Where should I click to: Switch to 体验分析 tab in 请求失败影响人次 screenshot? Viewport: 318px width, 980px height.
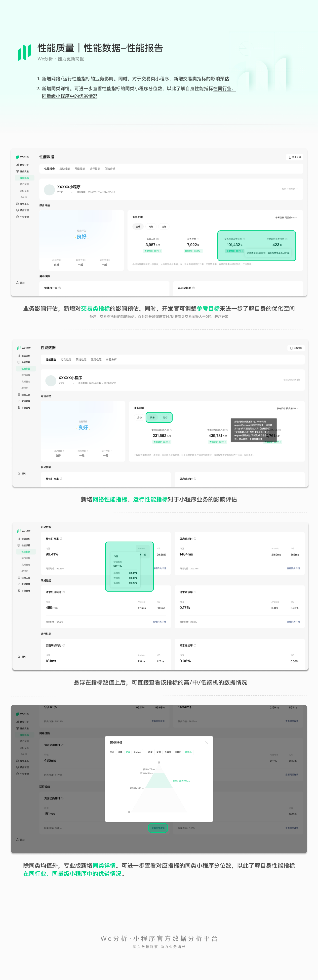(x=112, y=359)
